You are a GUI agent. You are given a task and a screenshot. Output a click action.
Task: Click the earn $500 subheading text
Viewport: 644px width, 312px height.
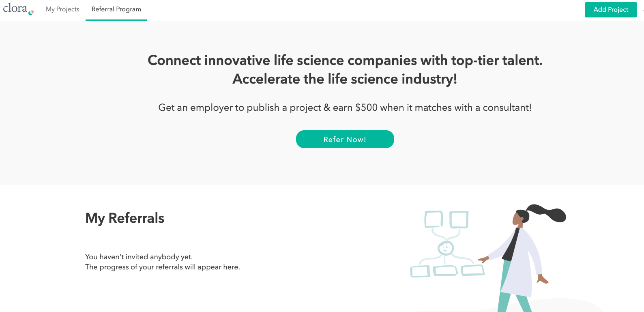[345, 108]
